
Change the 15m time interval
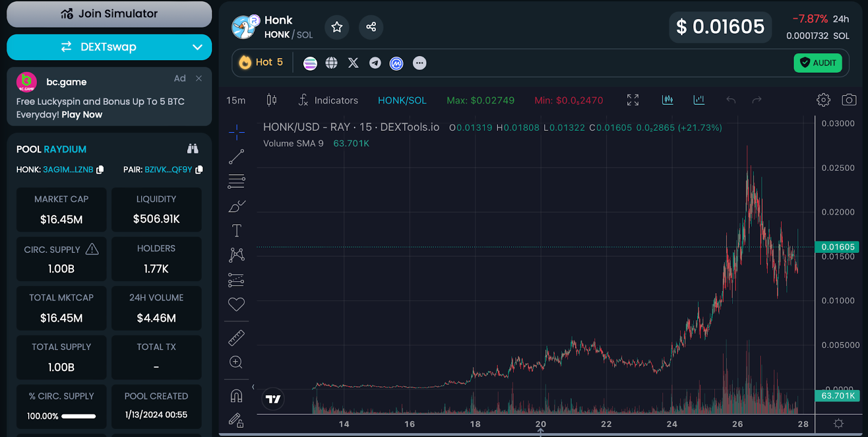coord(236,100)
